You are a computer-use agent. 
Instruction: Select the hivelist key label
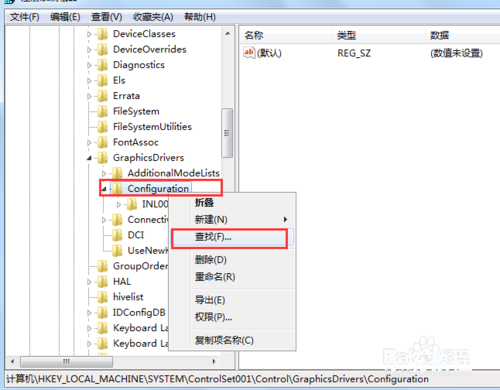(128, 297)
